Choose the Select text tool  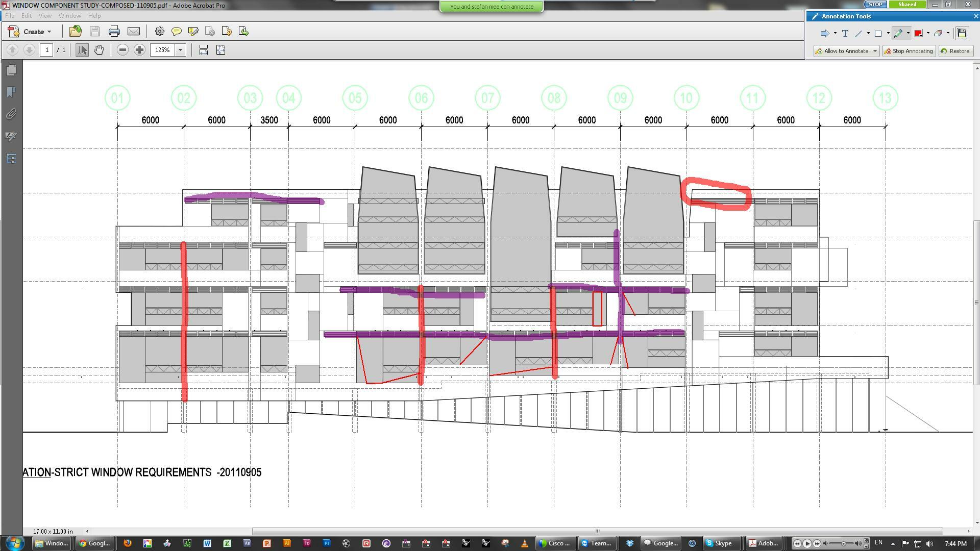[82, 50]
